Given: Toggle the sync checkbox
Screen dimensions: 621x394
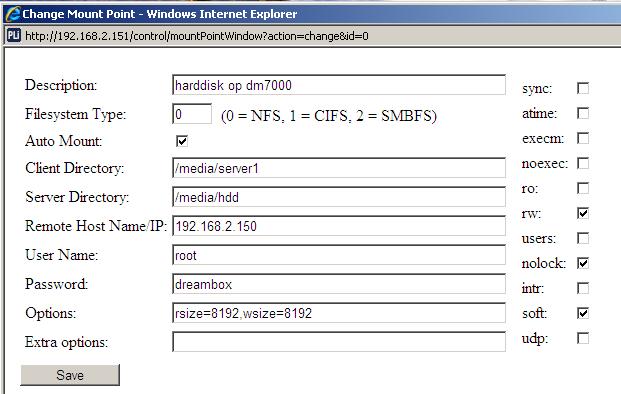Looking at the screenshot, I should 583,88.
